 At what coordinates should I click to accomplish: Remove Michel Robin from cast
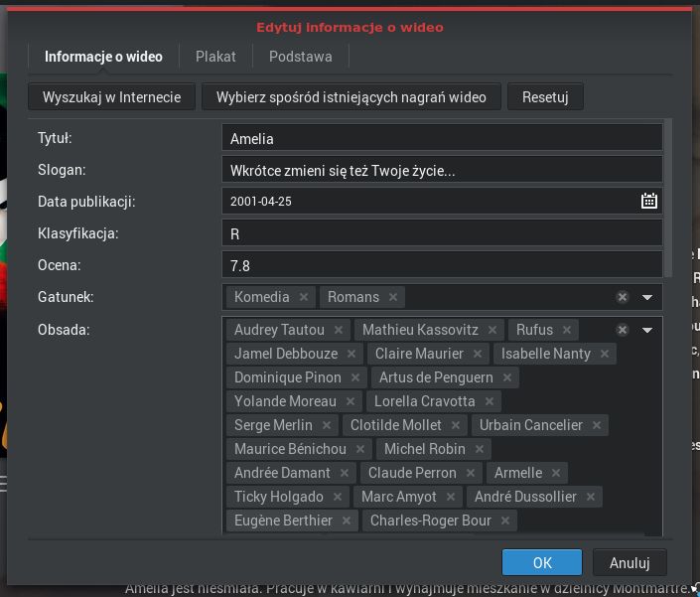(479, 449)
